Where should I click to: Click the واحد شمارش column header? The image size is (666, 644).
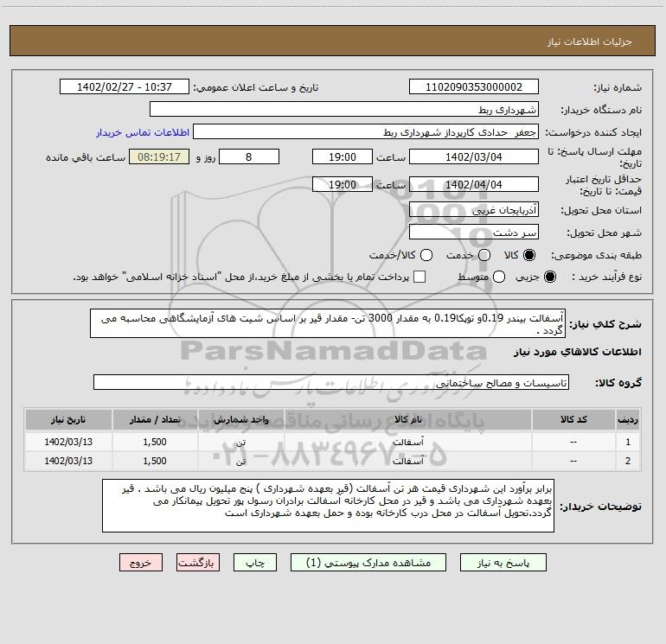click(x=240, y=419)
